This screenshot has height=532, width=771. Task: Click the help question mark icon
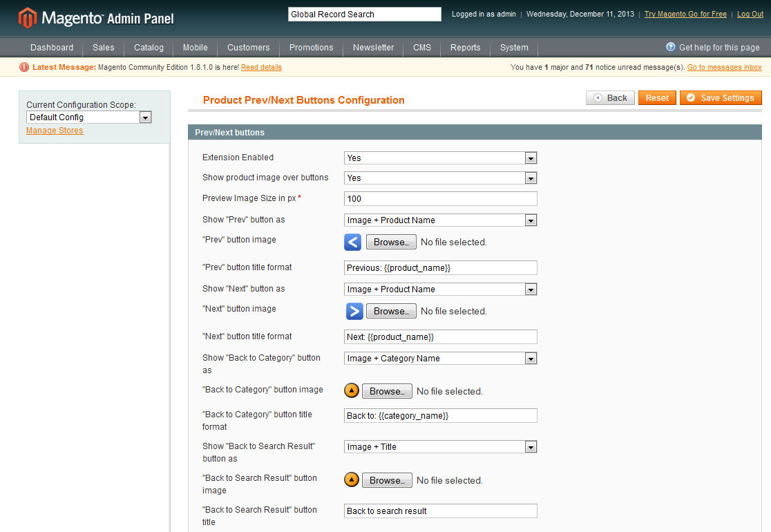tap(670, 47)
